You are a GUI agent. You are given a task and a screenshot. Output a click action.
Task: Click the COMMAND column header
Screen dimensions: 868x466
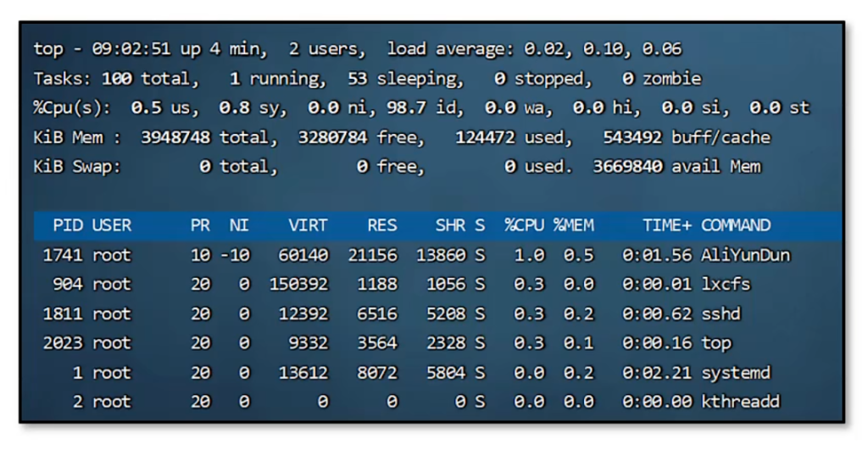coord(736,225)
